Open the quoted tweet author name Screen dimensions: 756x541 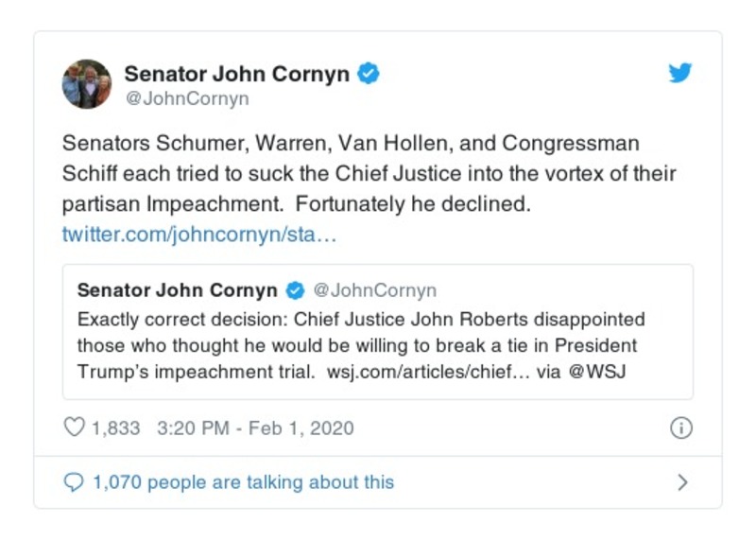click(178, 289)
